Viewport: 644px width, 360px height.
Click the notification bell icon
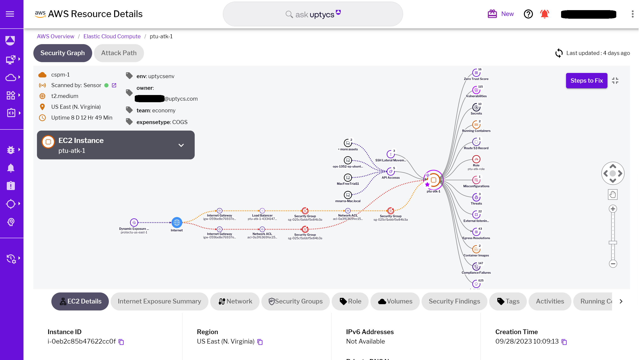(x=544, y=13)
